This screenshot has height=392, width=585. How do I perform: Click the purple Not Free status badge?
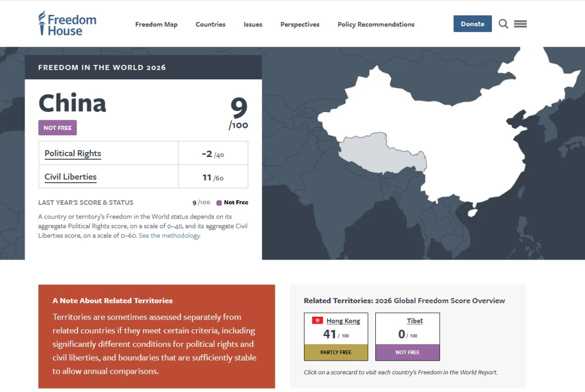point(57,128)
